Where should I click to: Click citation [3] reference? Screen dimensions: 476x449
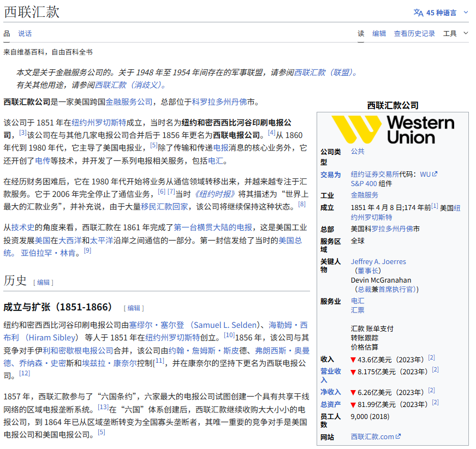point(23,133)
